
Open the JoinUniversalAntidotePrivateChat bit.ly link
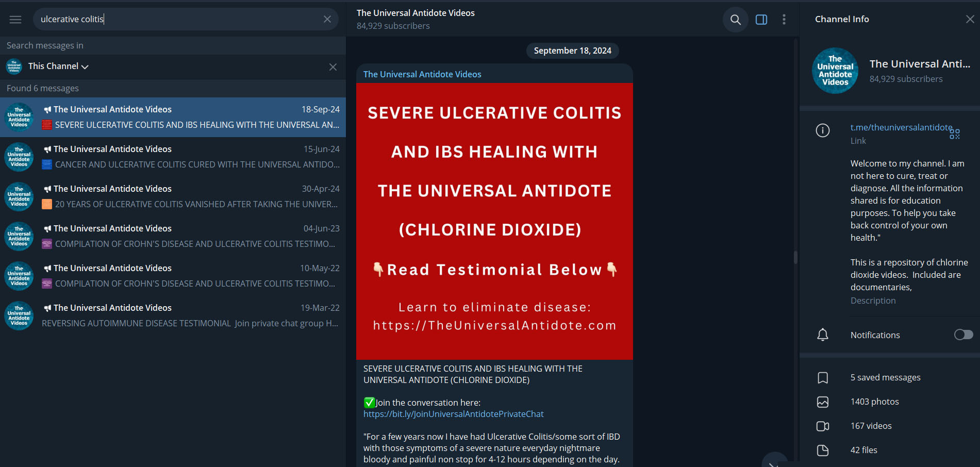tap(453, 414)
